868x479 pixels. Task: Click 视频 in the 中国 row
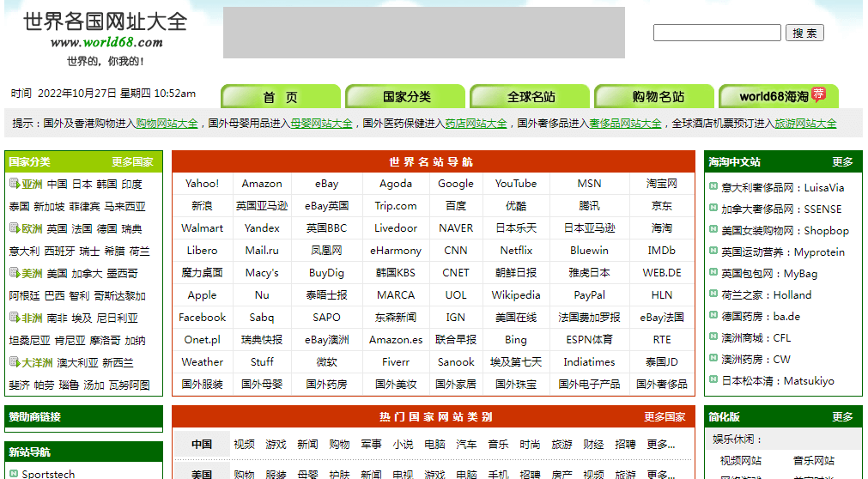[244, 444]
